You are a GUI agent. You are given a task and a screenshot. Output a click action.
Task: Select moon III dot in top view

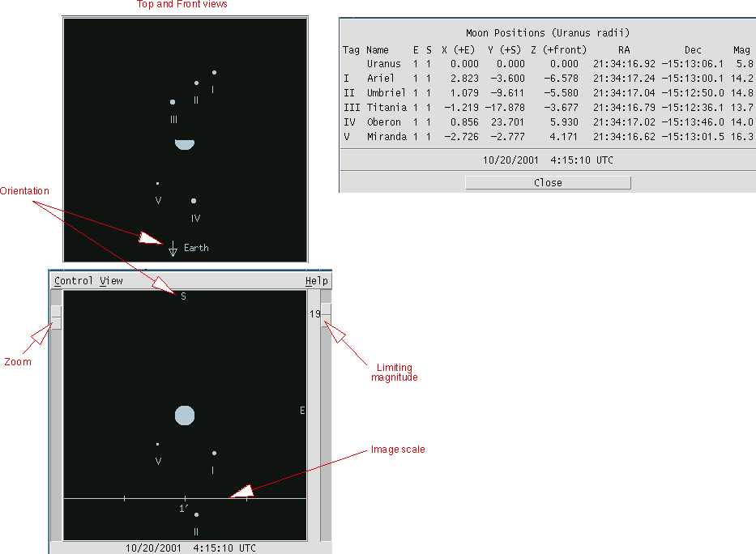173,102
